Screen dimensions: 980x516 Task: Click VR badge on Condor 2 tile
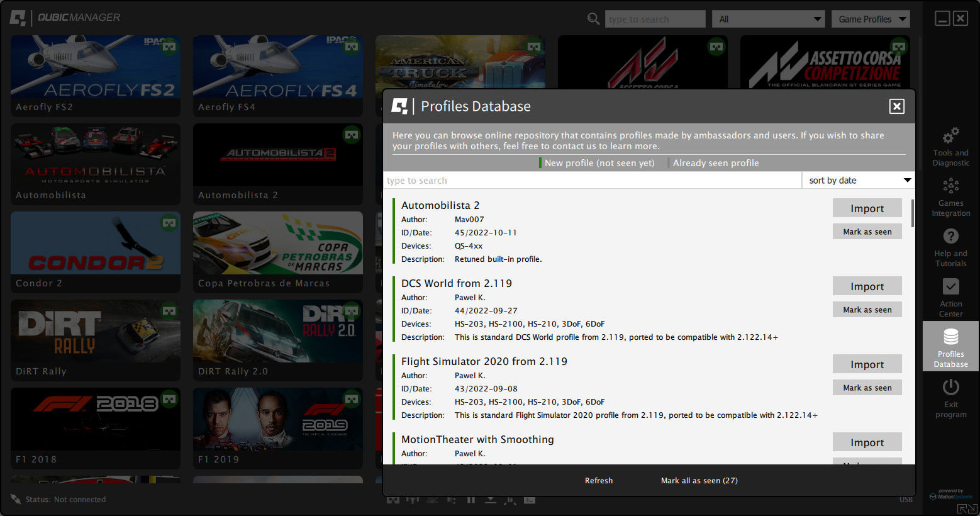[x=169, y=223]
